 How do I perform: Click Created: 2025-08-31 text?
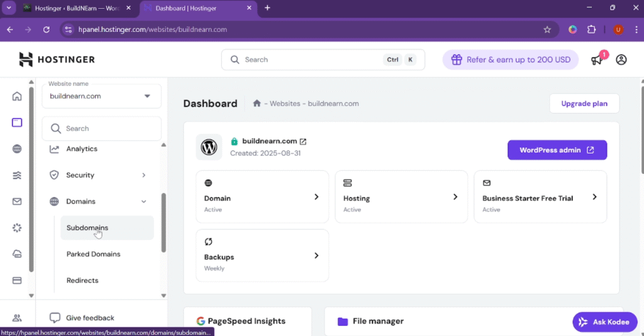265,153
